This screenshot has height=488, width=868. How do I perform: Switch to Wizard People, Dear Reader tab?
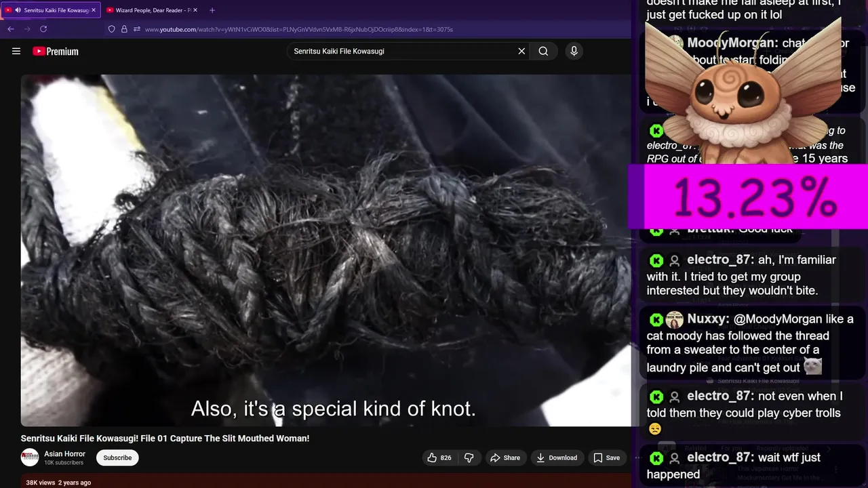pos(151,10)
